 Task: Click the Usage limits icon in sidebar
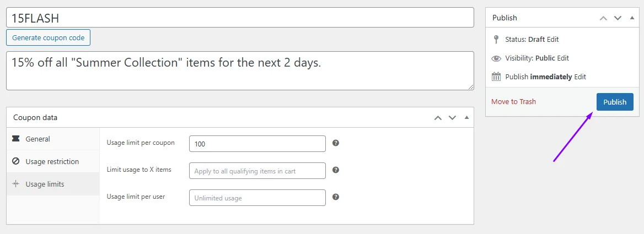click(x=15, y=184)
